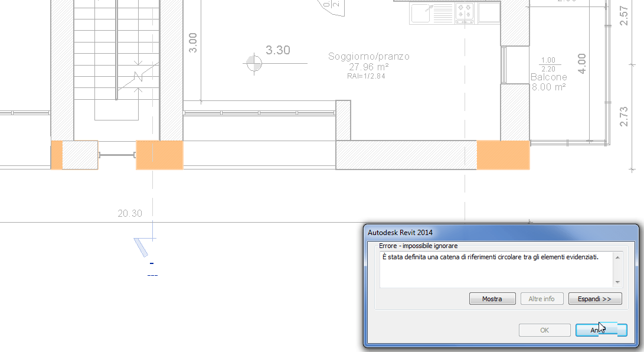Select the 3.30 spot elevation value

coord(277,50)
